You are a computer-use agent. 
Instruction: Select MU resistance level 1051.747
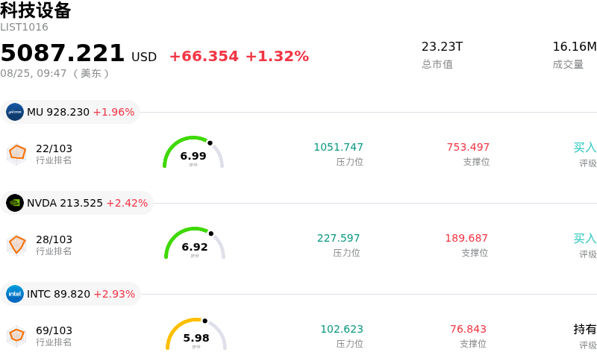339,147
